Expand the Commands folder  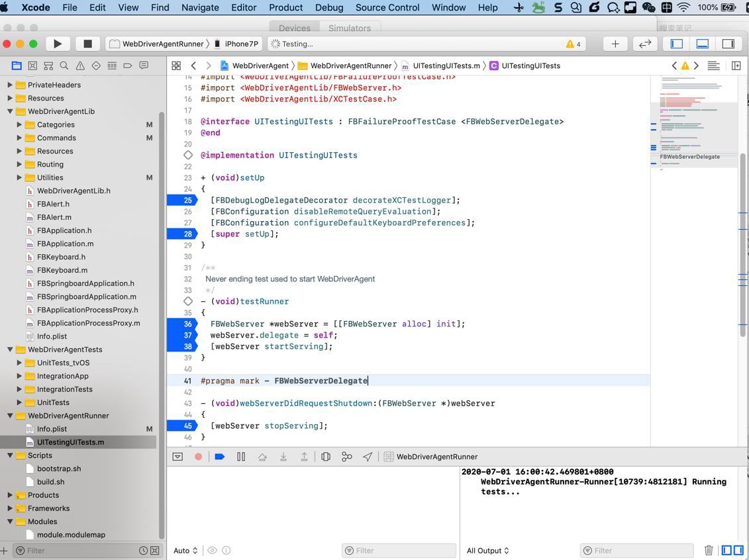click(x=19, y=138)
